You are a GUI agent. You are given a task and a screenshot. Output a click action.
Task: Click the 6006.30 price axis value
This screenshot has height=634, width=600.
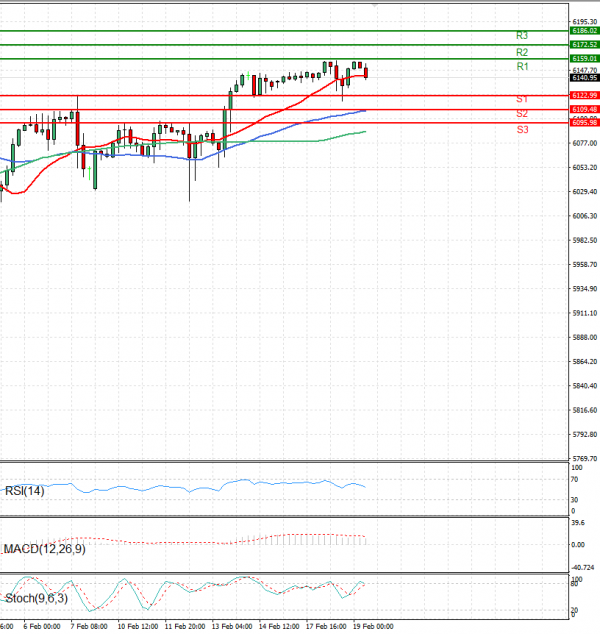point(585,216)
